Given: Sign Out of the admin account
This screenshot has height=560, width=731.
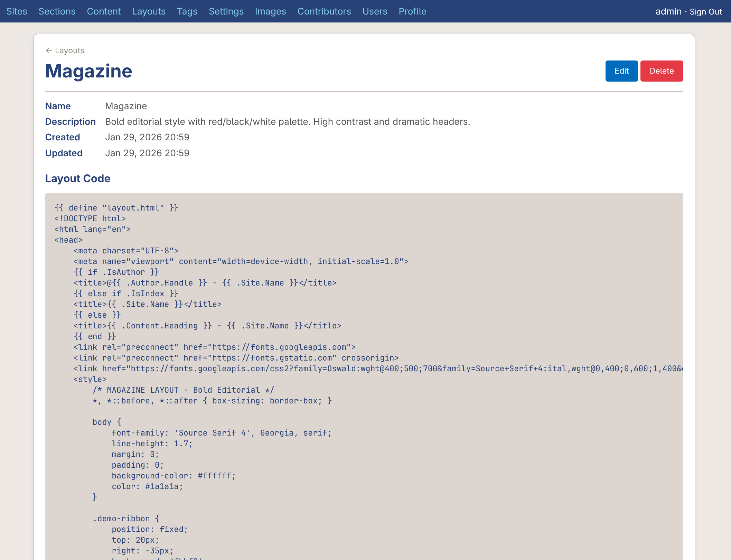Looking at the screenshot, I should pos(705,12).
